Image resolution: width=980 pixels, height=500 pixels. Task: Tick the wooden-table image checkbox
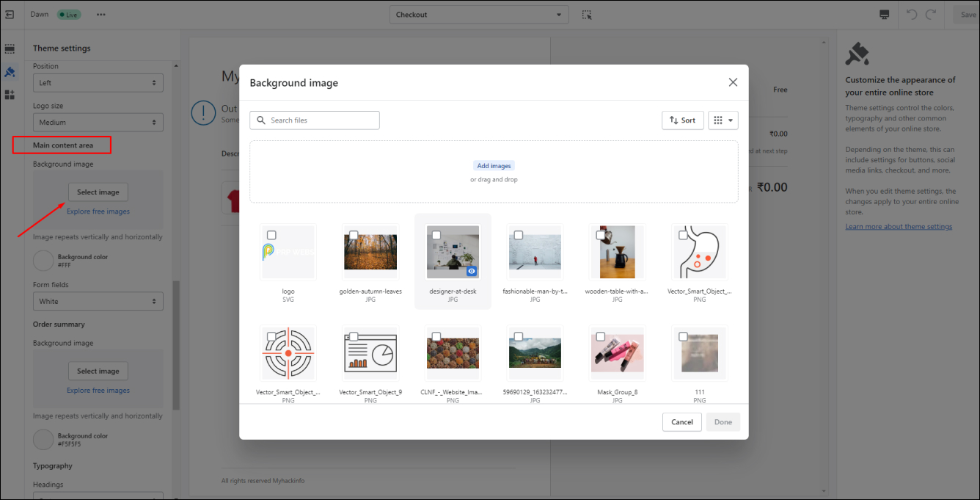[x=601, y=235]
